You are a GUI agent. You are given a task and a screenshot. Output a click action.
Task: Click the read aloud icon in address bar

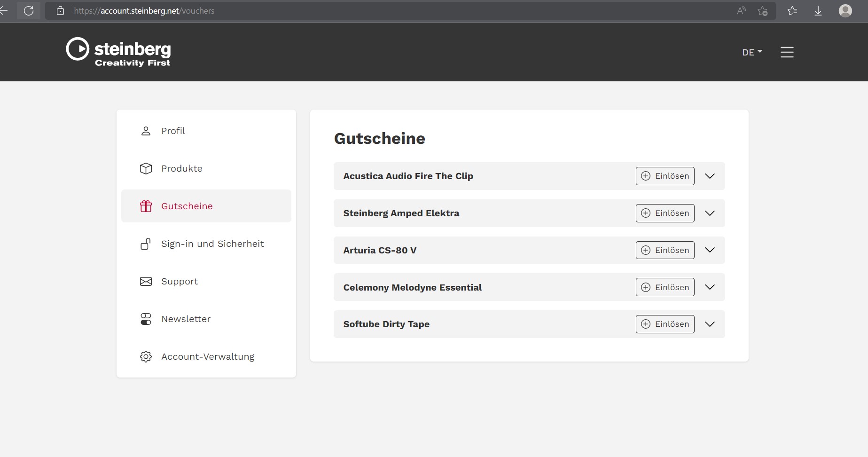pyautogui.click(x=741, y=11)
